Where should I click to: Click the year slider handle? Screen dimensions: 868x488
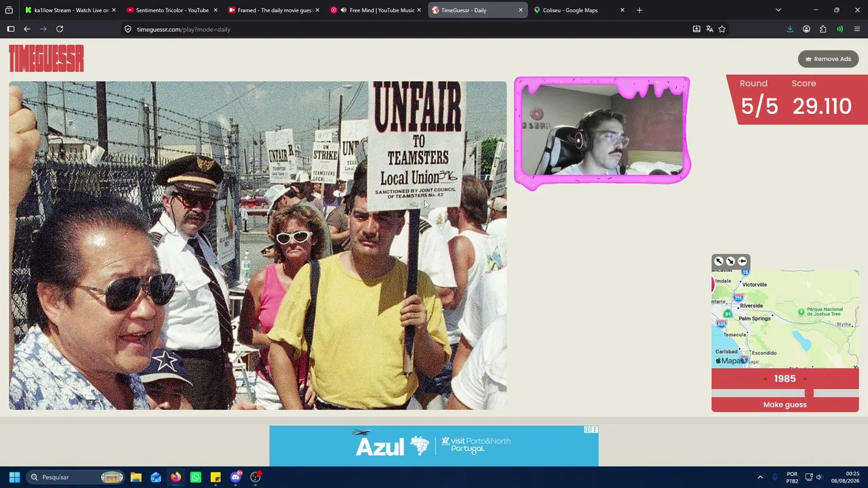(809, 393)
